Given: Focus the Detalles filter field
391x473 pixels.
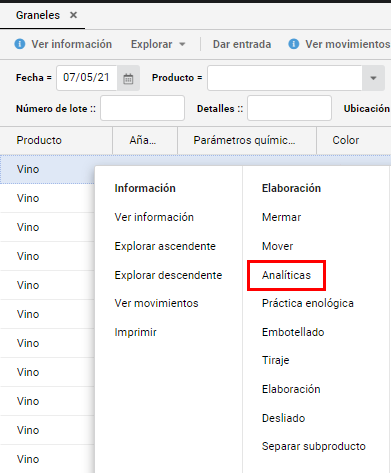Looking at the screenshot, I should [289, 108].
